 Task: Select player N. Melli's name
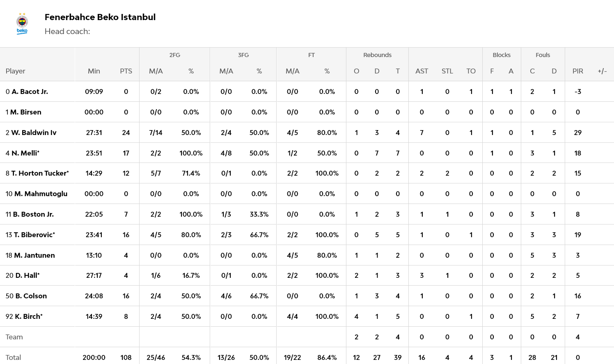[x=25, y=153]
